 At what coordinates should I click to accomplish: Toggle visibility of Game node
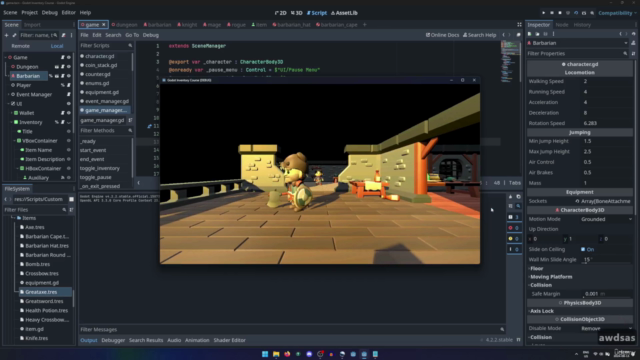point(69,58)
